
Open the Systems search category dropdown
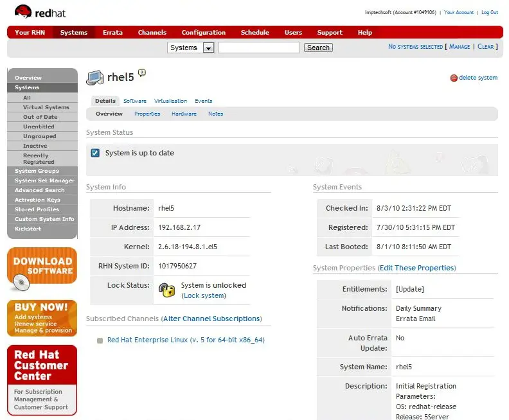pyautogui.click(x=208, y=48)
